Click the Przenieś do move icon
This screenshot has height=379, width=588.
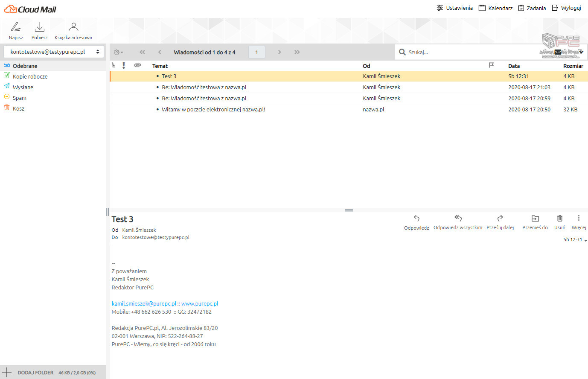[535, 219]
